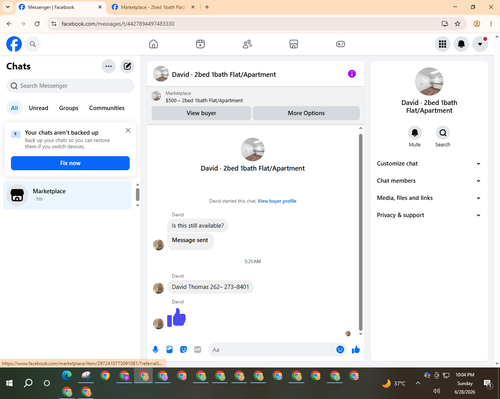The width and height of the screenshot is (500, 399).
Task: Open the Chrome profile icon
Action: tap(477, 24)
